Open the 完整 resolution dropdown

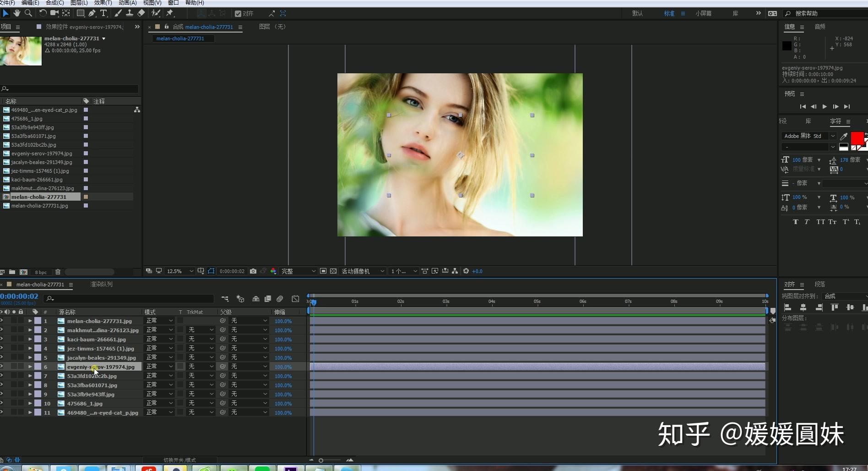(298, 271)
